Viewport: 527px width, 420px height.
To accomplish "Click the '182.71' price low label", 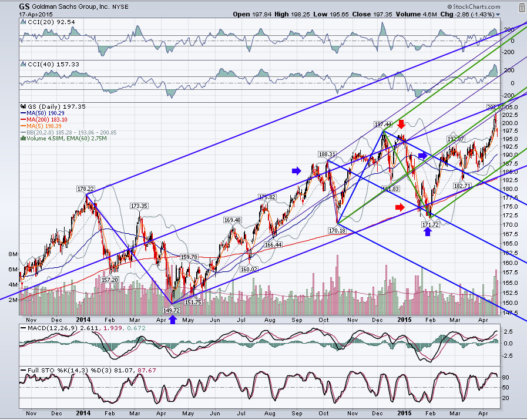I will 462,186.
